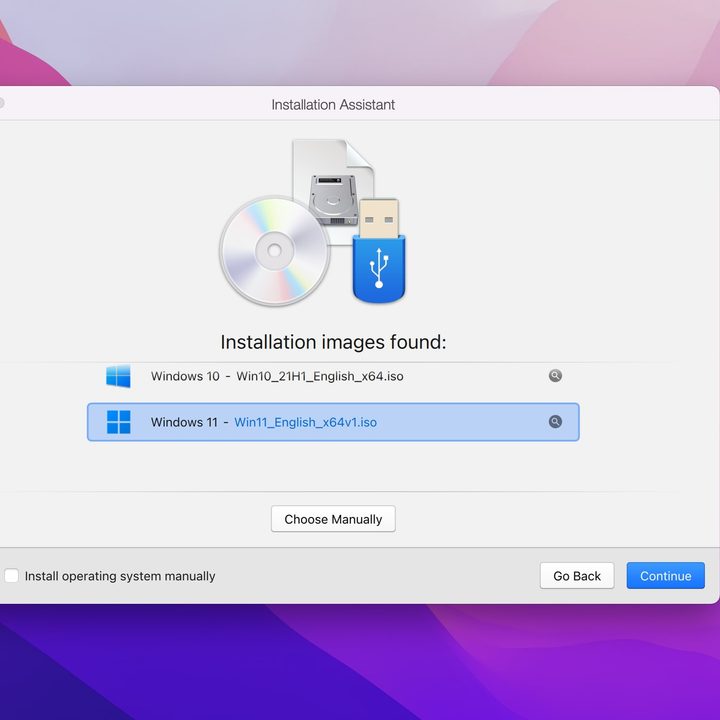Select Win10_21H1_English_x64.iso row text
Image resolution: width=720 pixels, height=720 pixels.
click(320, 376)
